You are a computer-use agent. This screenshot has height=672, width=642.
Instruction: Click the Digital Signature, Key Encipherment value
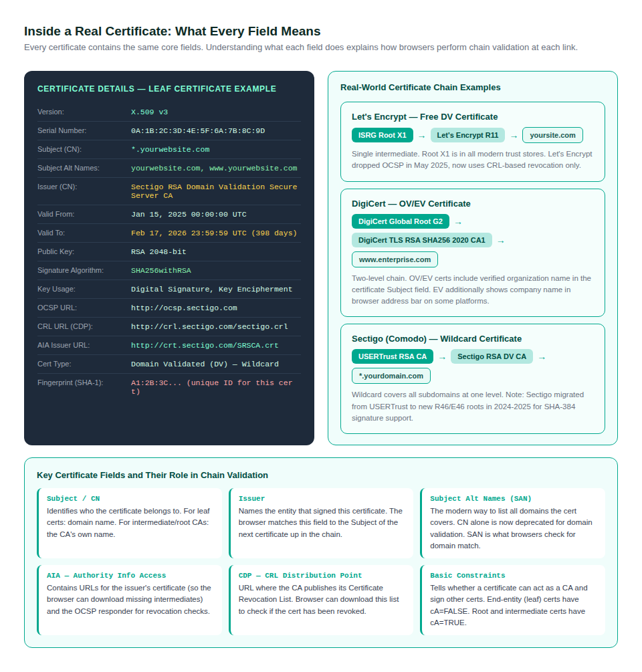click(x=212, y=290)
